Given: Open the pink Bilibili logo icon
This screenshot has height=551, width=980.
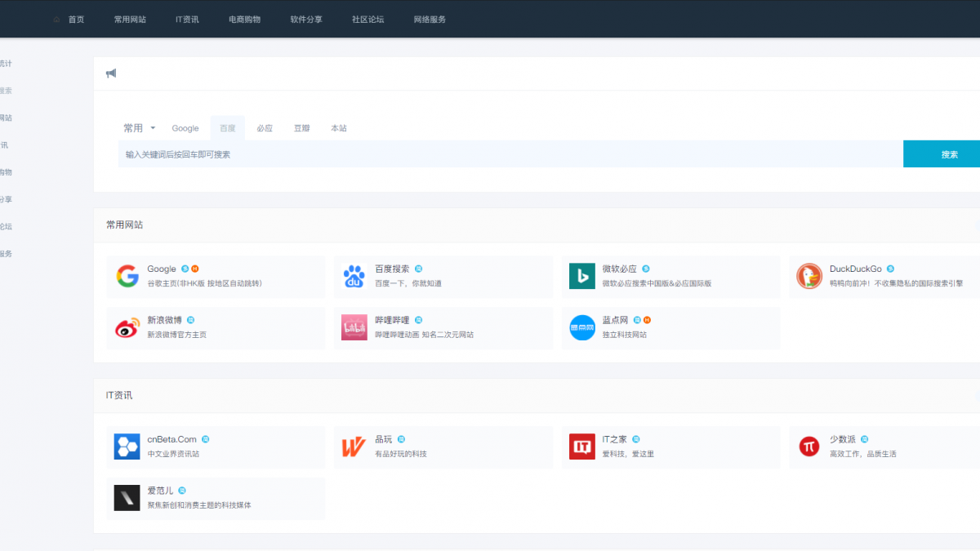Looking at the screenshot, I should pos(354,327).
